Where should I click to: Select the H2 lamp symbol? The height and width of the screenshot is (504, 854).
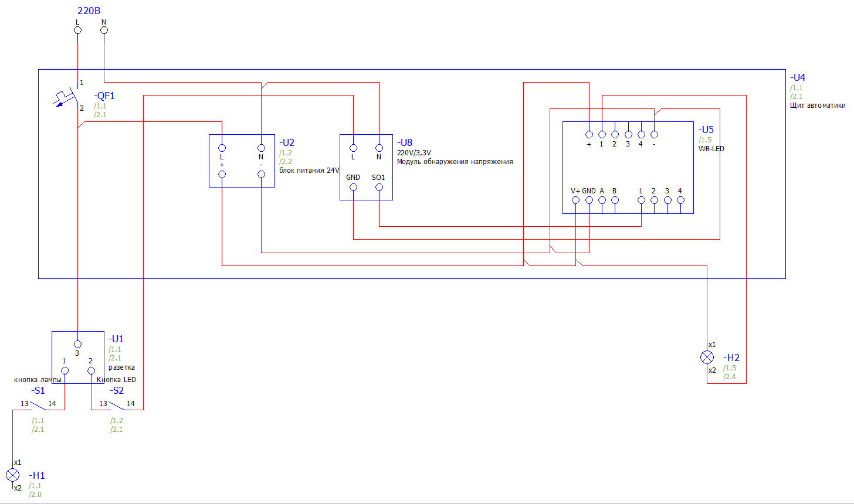click(707, 357)
